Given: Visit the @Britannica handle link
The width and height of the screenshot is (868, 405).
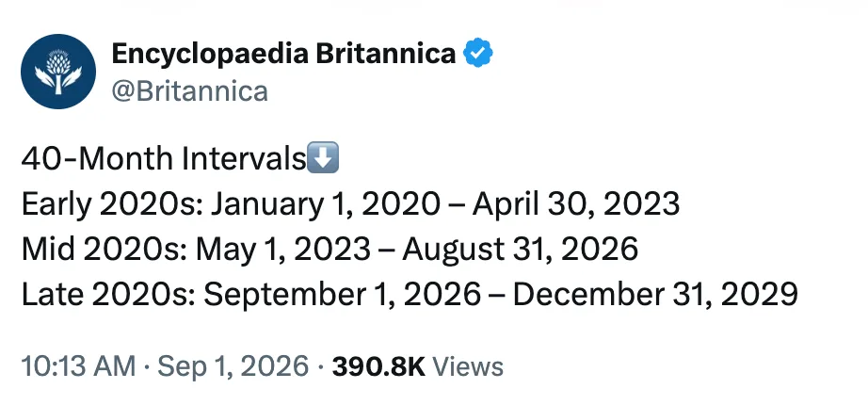Looking at the screenshot, I should pos(190,91).
